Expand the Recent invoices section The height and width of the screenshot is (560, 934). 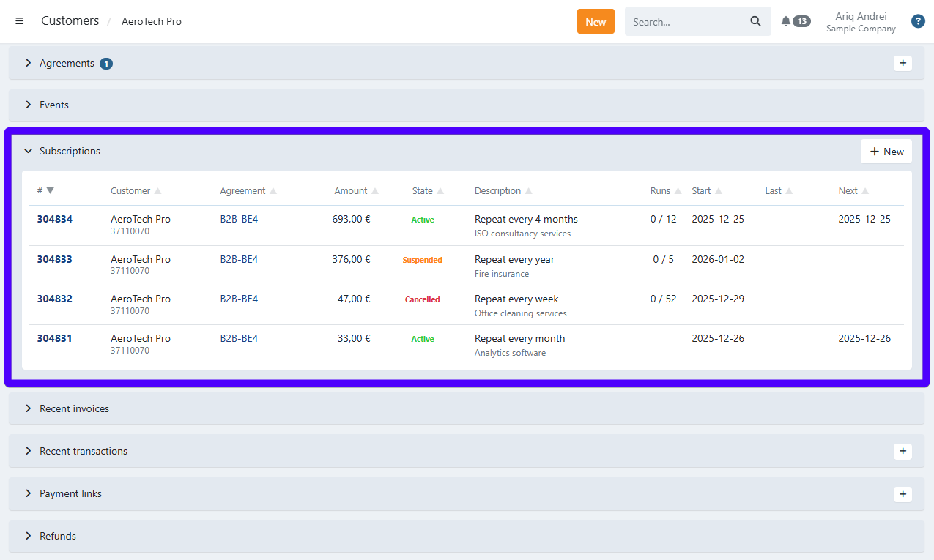pos(73,408)
